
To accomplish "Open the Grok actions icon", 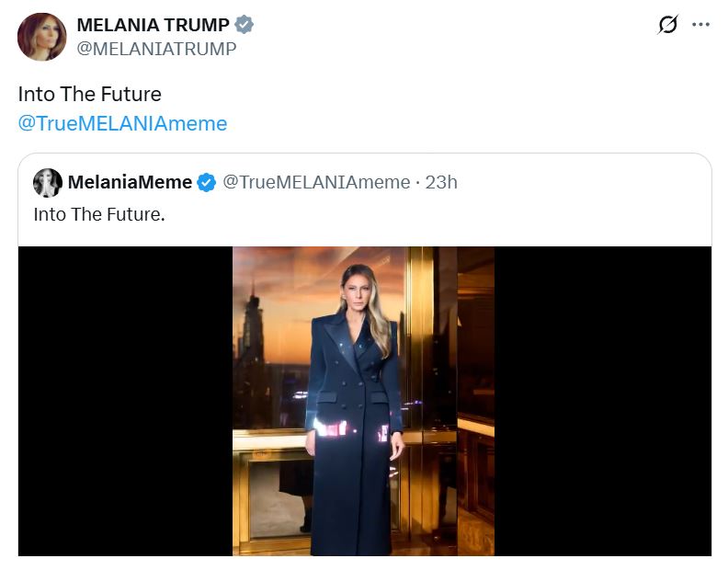I will [668, 25].
